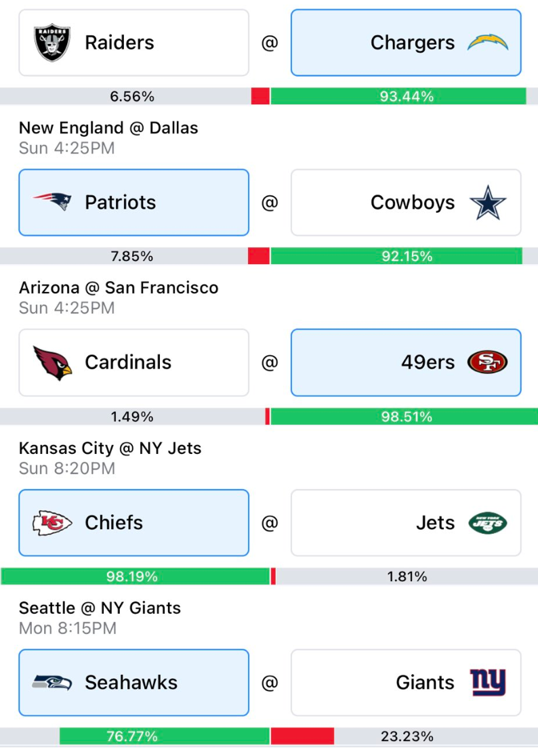
Task: Pick the Giants over Seattle
Action: tap(406, 683)
